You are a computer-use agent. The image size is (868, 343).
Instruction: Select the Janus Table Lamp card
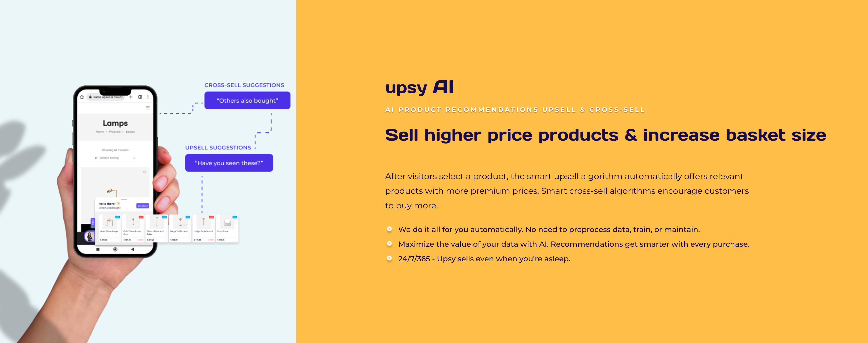(109, 229)
